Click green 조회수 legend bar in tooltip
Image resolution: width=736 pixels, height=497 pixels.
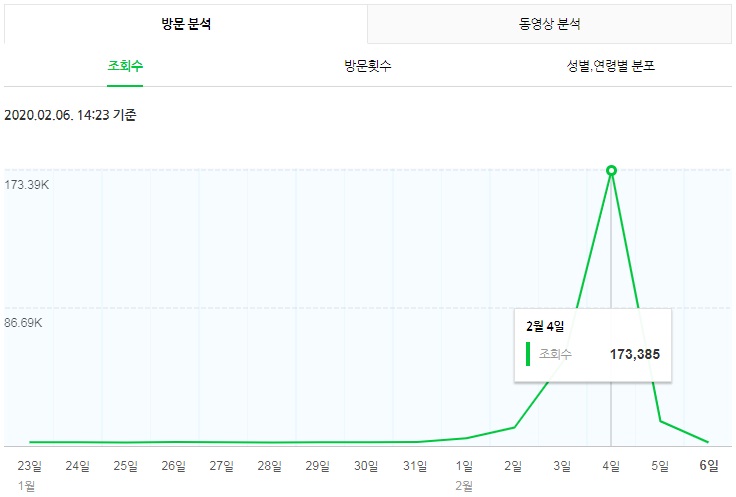tap(528, 354)
